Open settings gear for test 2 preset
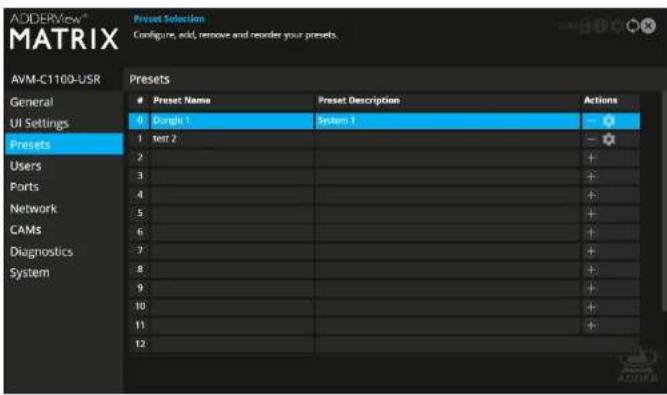This screenshot has width=667, height=395. point(609,139)
